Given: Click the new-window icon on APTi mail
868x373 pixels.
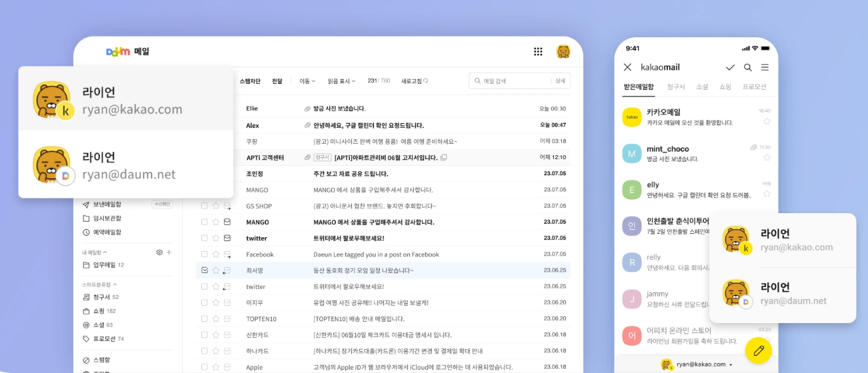Looking at the screenshot, I should (x=444, y=157).
